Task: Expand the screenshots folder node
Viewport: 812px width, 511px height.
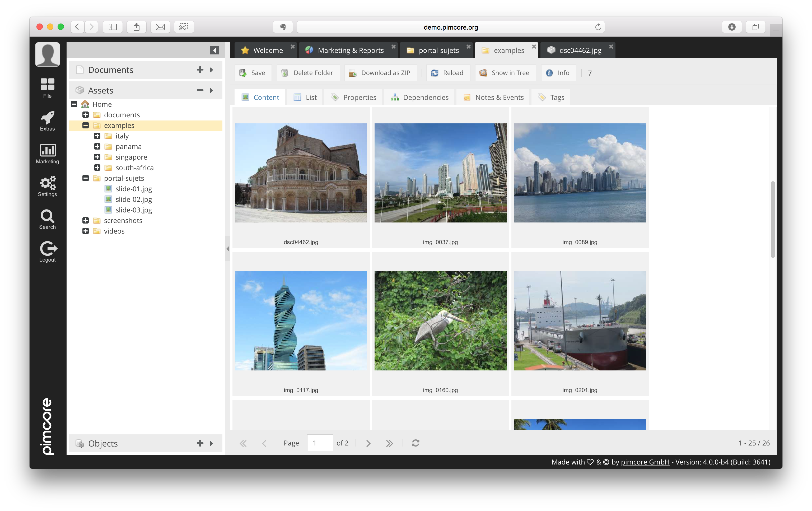Action: (86, 220)
